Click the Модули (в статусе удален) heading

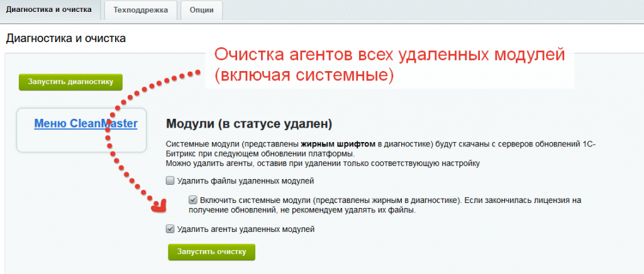click(x=248, y=123)
